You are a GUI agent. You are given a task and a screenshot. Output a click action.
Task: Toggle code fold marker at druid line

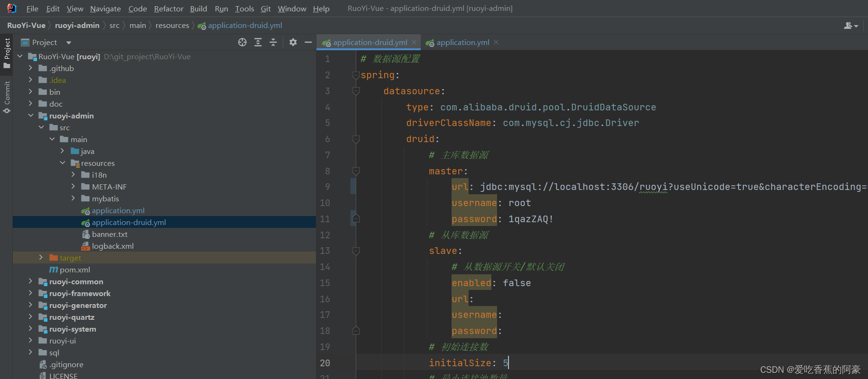click(x=356, y=139)
